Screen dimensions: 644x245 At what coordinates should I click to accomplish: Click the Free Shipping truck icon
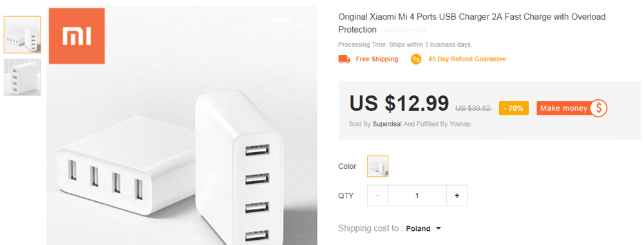(x=344, y=59)
